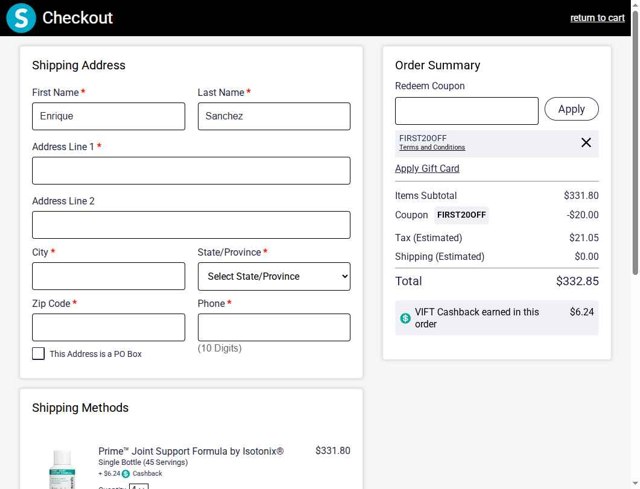This screenshot has width=640, height=489.
Task: Click the Redeem Coupon input box
Action: [x=467, y=111]
